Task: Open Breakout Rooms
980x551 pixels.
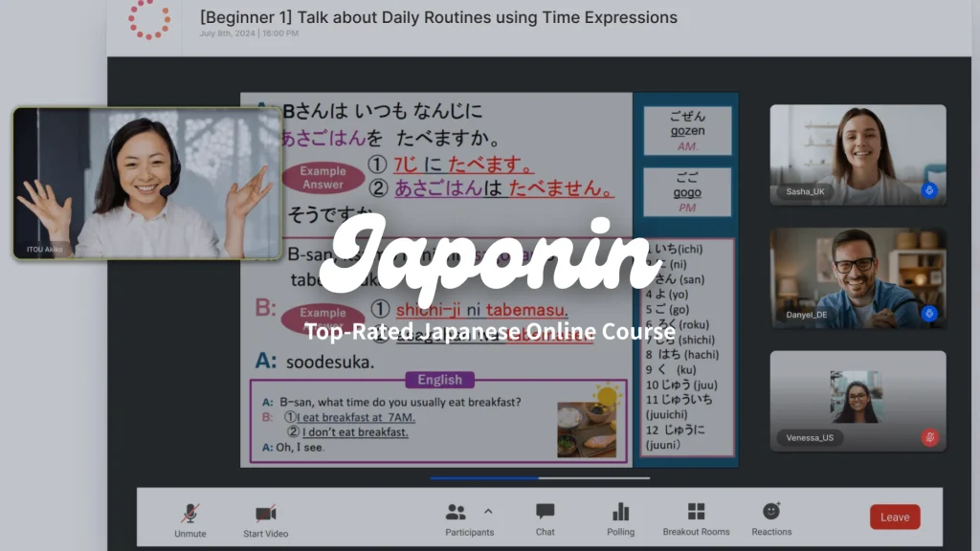Action: coord(696,517)
